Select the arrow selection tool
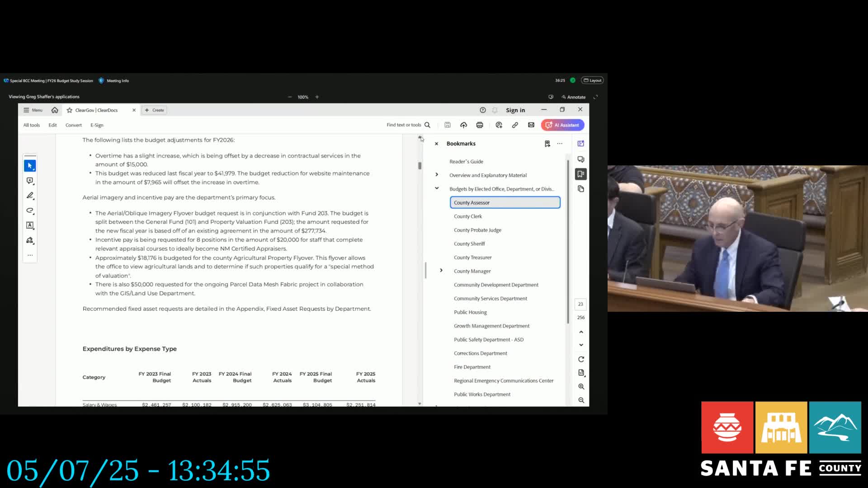The height and width of the screenshot is (488, 868). coord(30,166)
